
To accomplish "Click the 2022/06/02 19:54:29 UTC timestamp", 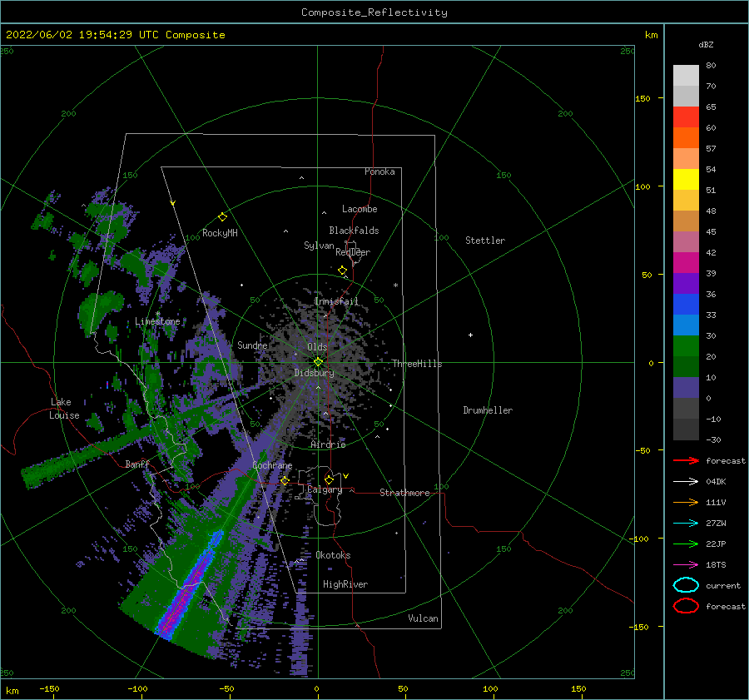I will point(82,35).
